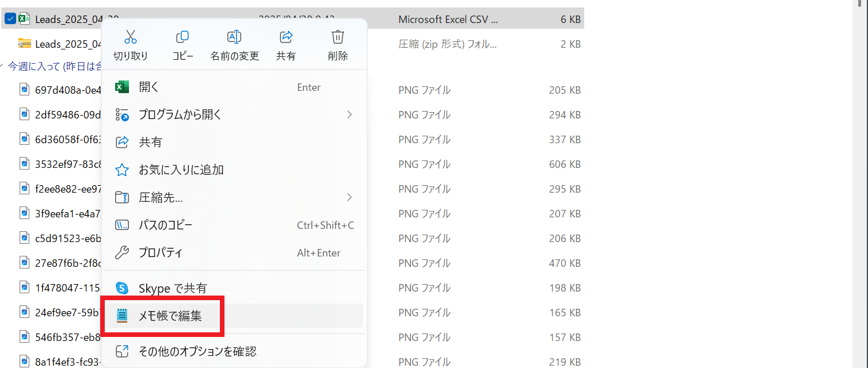The width and height of the screenshot is (868, 368).
Task: Click the Share icon at menu top
Action: coord(286,37)
